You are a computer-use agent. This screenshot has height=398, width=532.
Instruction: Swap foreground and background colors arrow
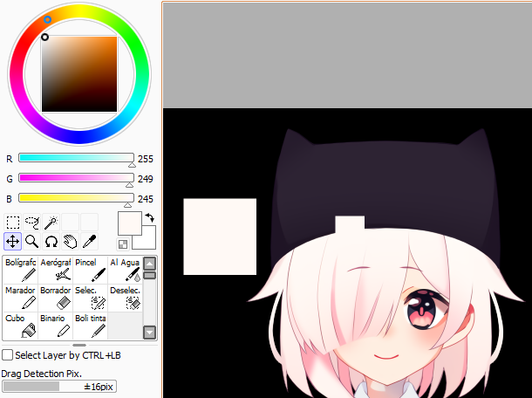pos(150,217)
